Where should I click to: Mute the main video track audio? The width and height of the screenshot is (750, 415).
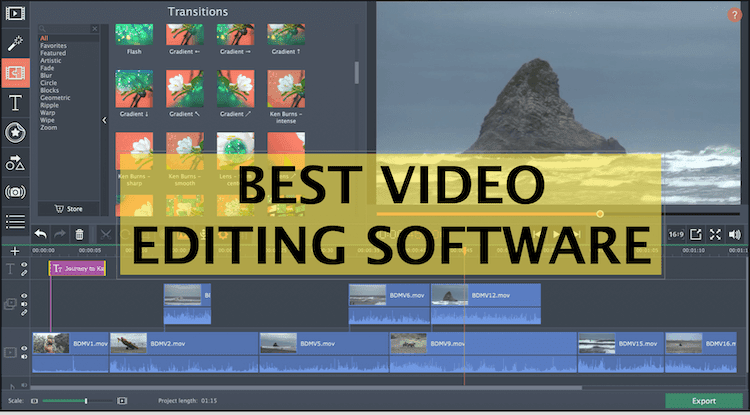tap(24, 357)
